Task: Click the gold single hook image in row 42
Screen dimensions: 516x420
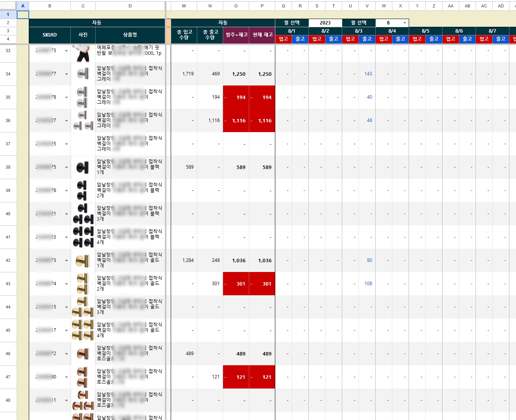Action: (83, 261)
